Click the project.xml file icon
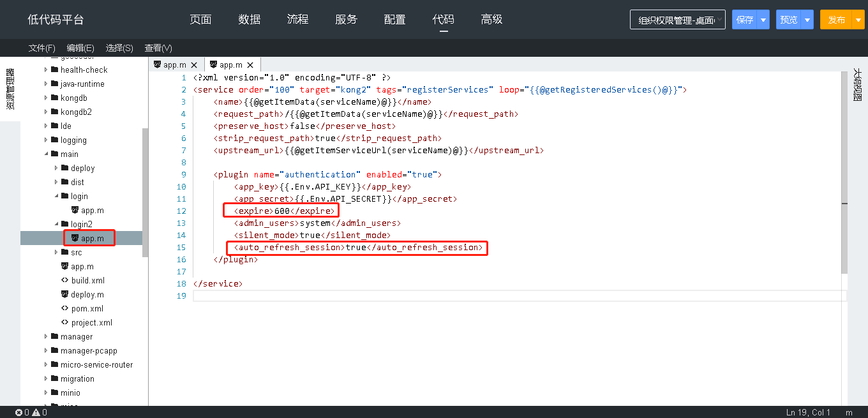The height and width of the screenshot is (418, 868). point(64,323)
